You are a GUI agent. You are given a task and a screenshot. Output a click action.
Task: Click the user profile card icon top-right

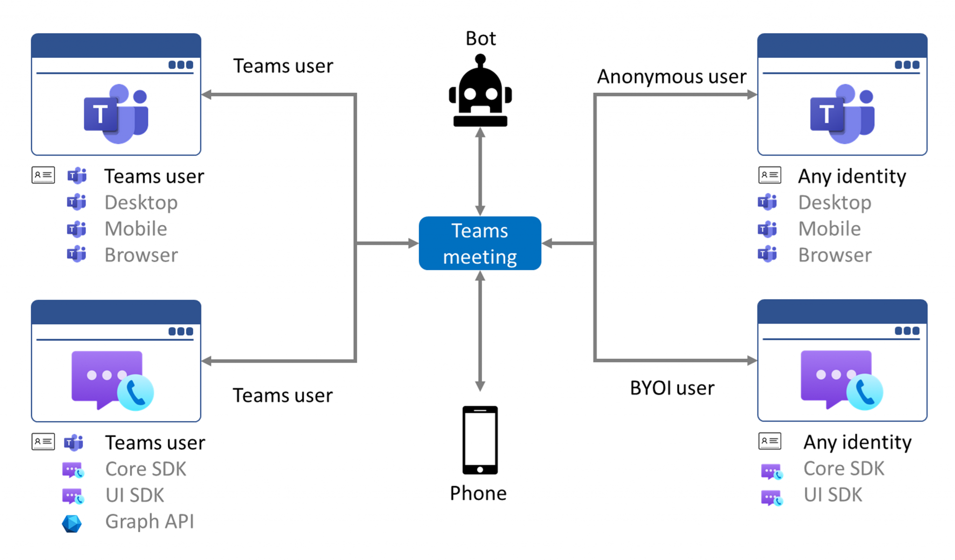pyautogui.click(x=770, y=174)
